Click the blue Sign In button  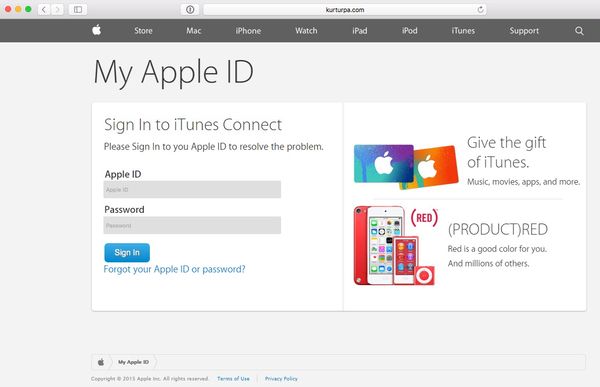coord(127,253)
